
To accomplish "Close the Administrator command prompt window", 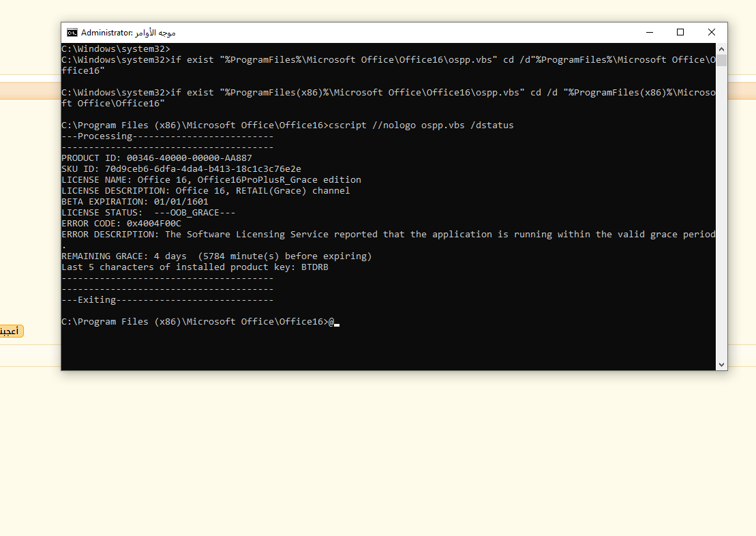I will 712,32.
